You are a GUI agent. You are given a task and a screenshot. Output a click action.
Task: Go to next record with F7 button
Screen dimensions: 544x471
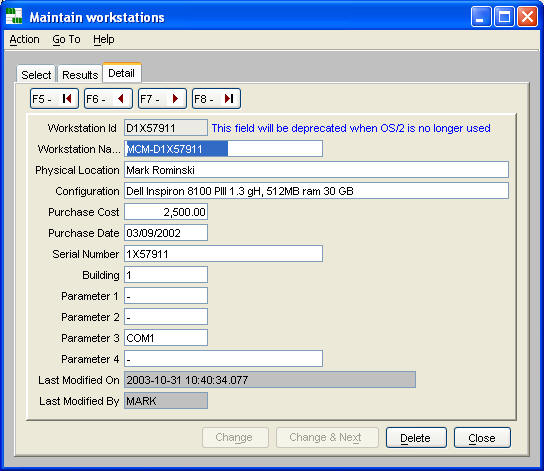162,99
